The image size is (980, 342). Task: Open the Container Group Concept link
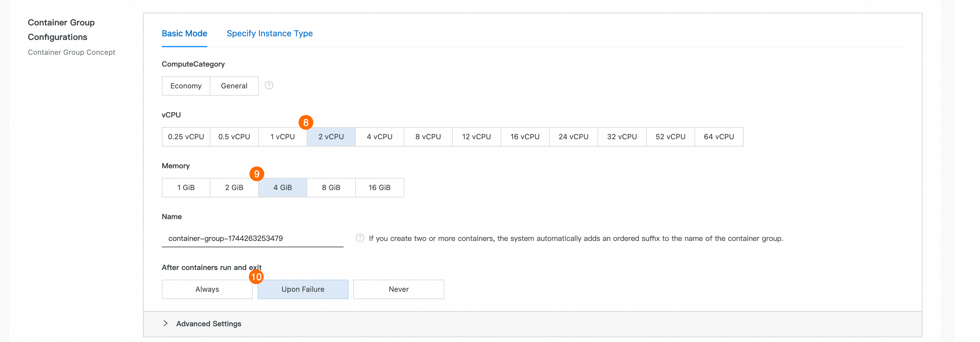(72, 52)
